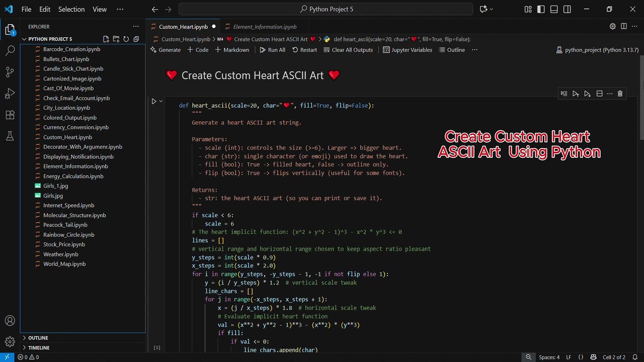Click Outline in notebook toolbar
The image size is (644, 362).
(452, 50)
